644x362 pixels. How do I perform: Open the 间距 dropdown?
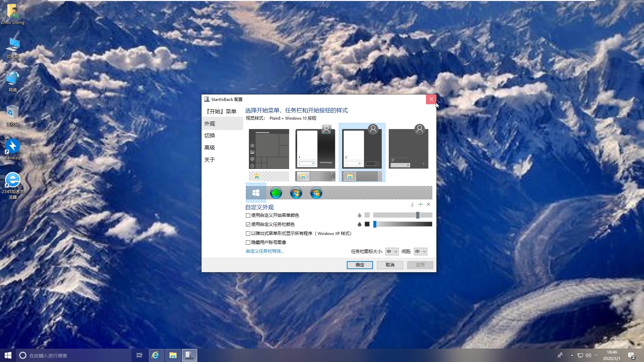[420, 251]
